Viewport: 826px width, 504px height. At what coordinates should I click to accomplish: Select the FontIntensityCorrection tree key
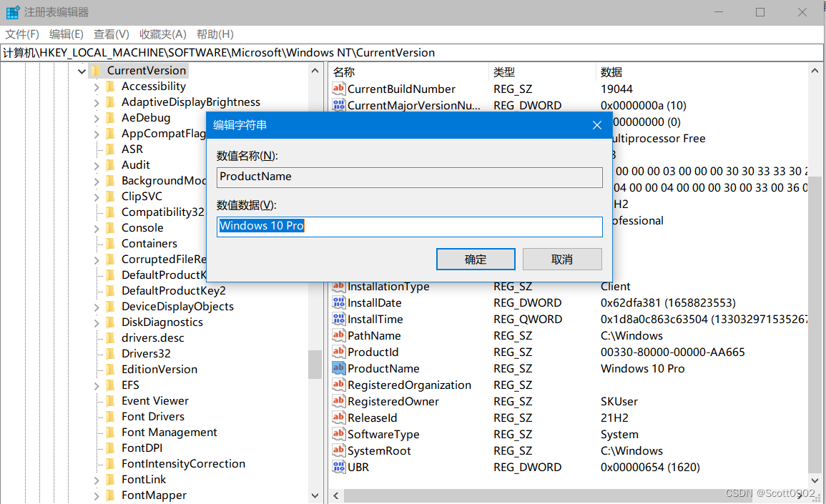pos(183,463)
